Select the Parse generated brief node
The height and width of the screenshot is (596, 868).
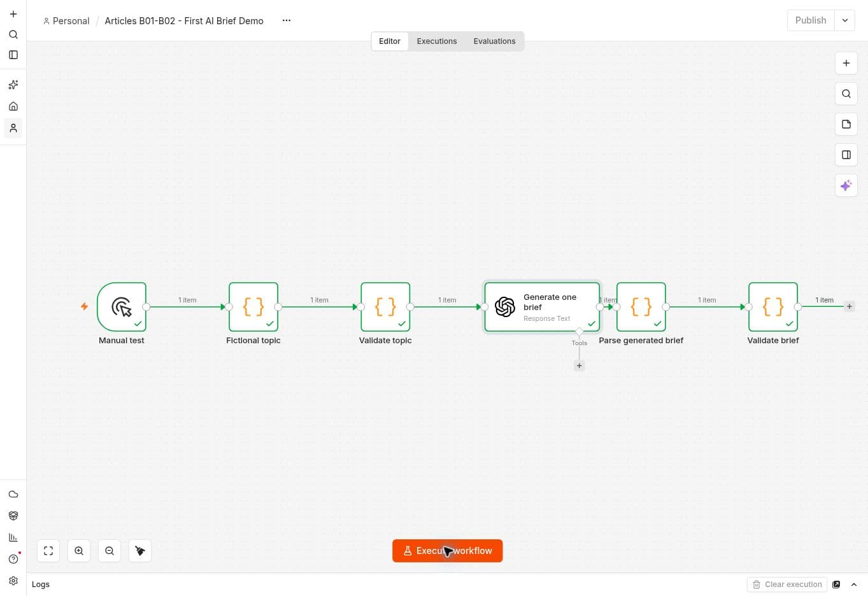point(641,307)
